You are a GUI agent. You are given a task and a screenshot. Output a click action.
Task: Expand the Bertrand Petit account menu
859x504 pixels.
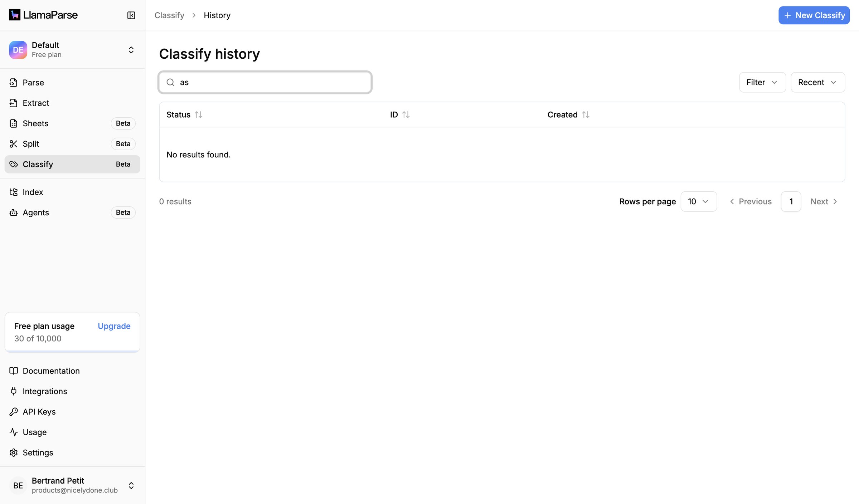72,485
